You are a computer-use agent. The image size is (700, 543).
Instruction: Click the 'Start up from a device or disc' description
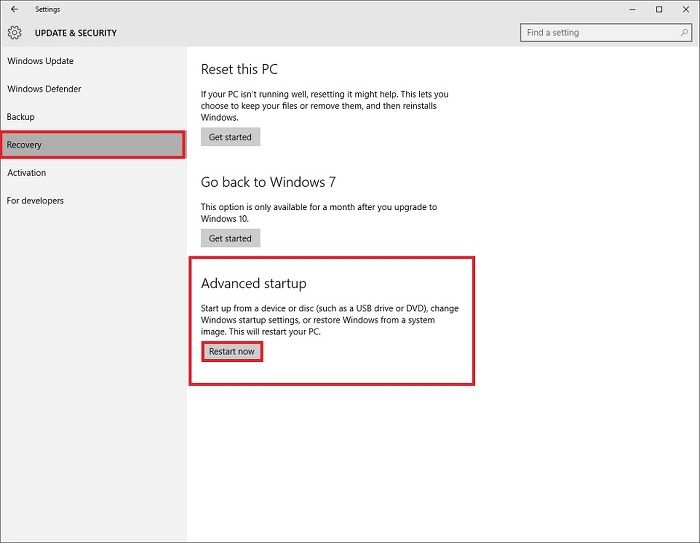(329, 320)
